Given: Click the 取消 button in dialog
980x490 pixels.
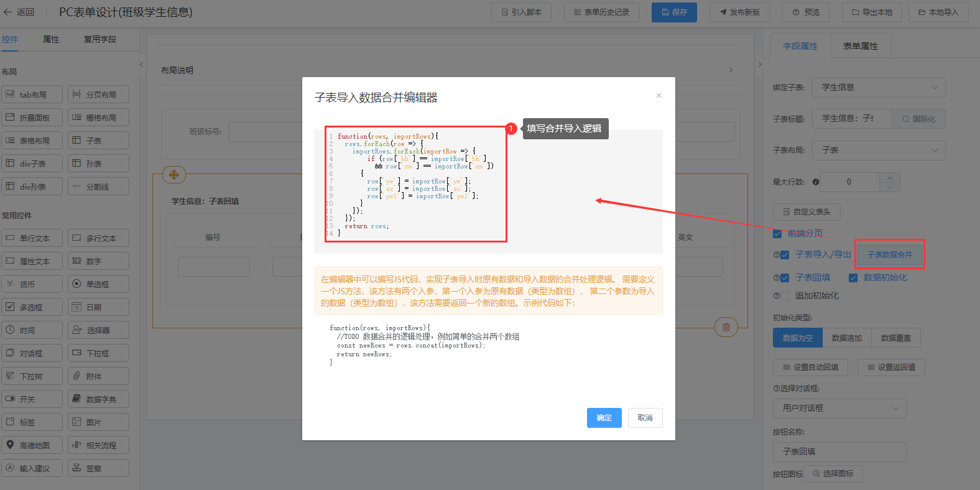Looking at the screenshot, I should click(x=645, y=418).
